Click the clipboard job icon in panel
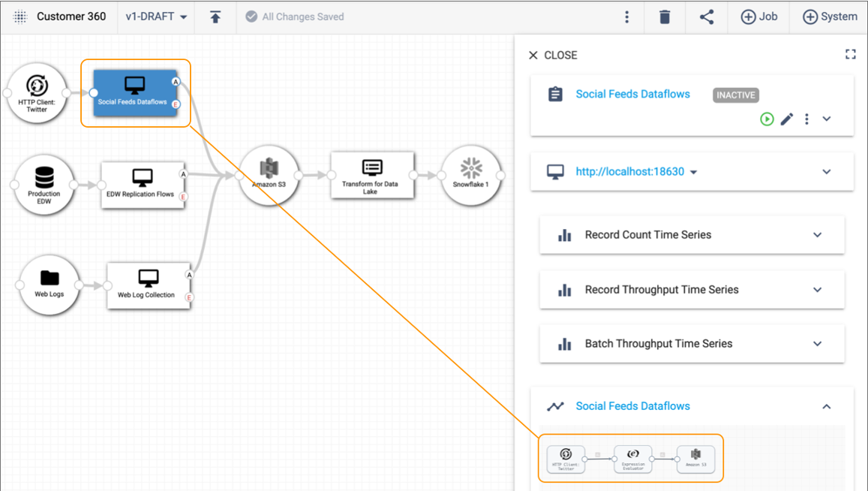 point(555,94)
